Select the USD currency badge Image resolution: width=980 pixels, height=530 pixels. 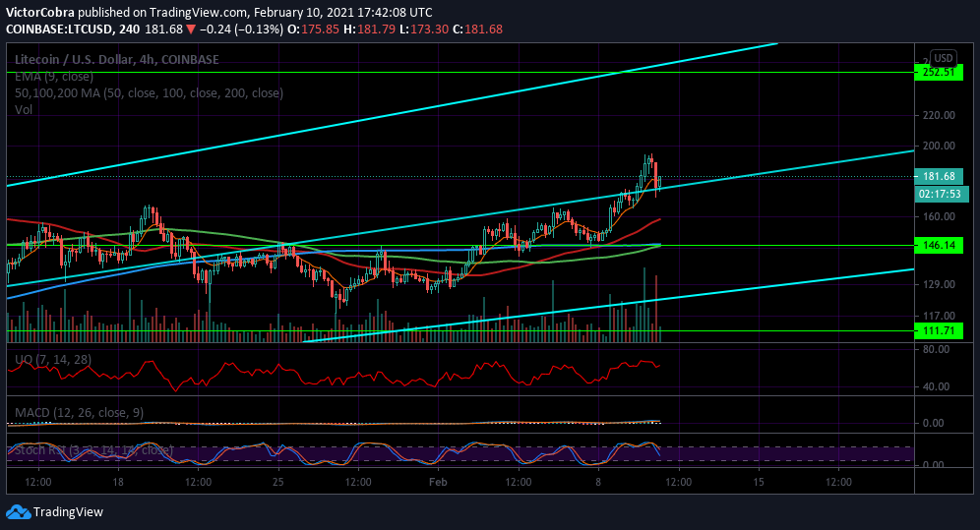click(x=944, y=58)
